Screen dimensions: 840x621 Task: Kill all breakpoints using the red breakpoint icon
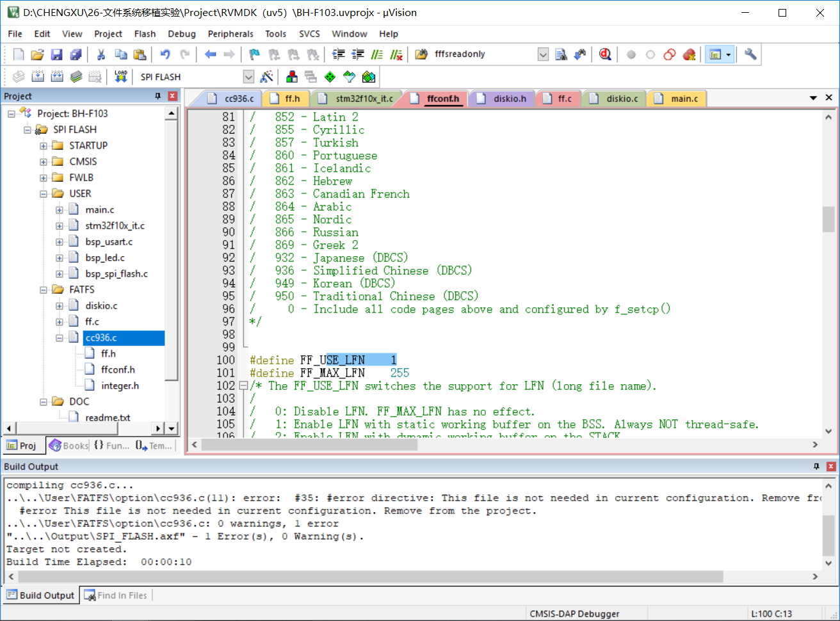[689, 54]
